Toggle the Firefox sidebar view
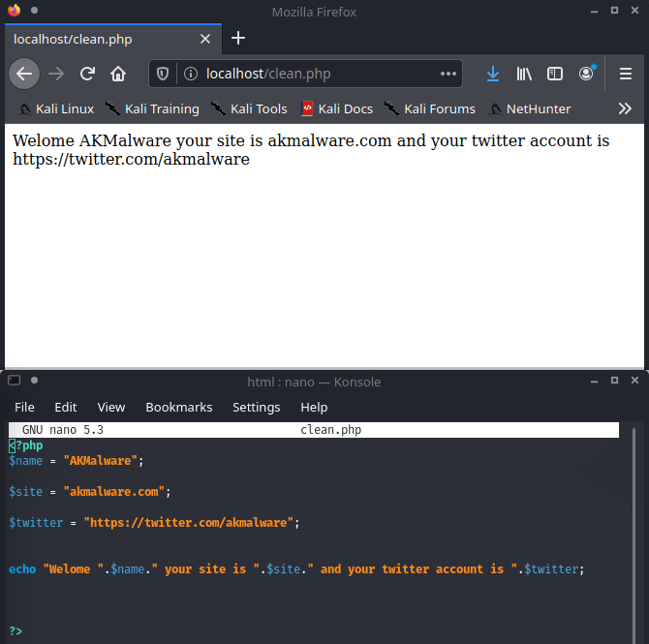 (x=555, y=74)
